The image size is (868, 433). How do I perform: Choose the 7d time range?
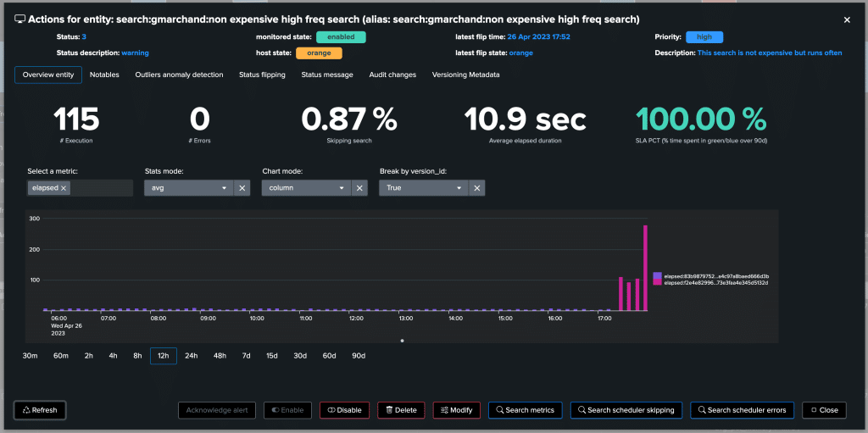246,356
